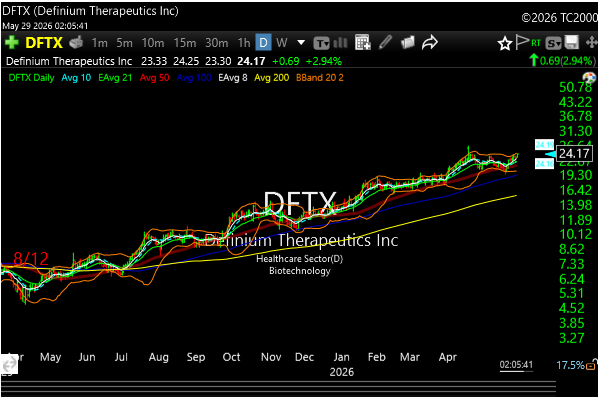Edit the EAvg 8 indicator label
Viewport: 598px width, 397px height.
pos(233,78)
